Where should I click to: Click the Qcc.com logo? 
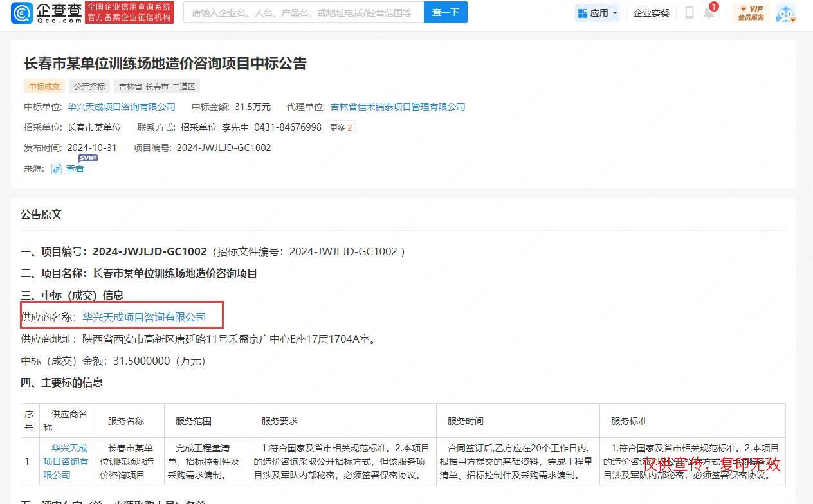(46, 13)
